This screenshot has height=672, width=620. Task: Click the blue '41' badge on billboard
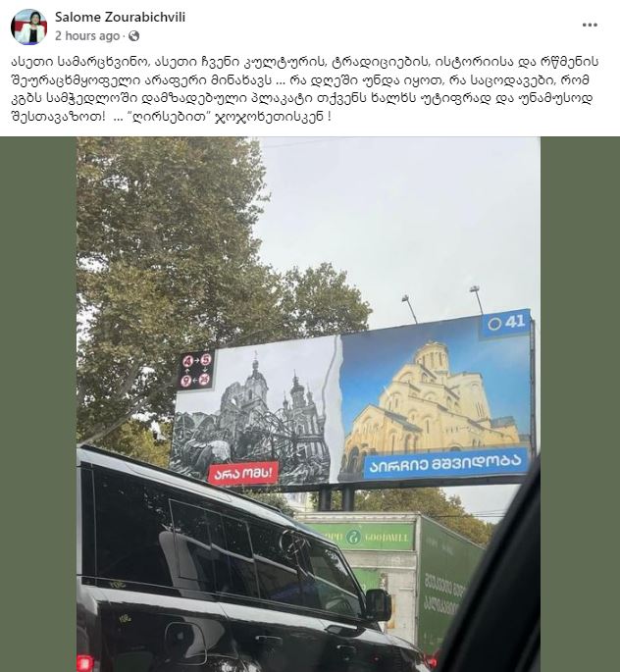506,323
